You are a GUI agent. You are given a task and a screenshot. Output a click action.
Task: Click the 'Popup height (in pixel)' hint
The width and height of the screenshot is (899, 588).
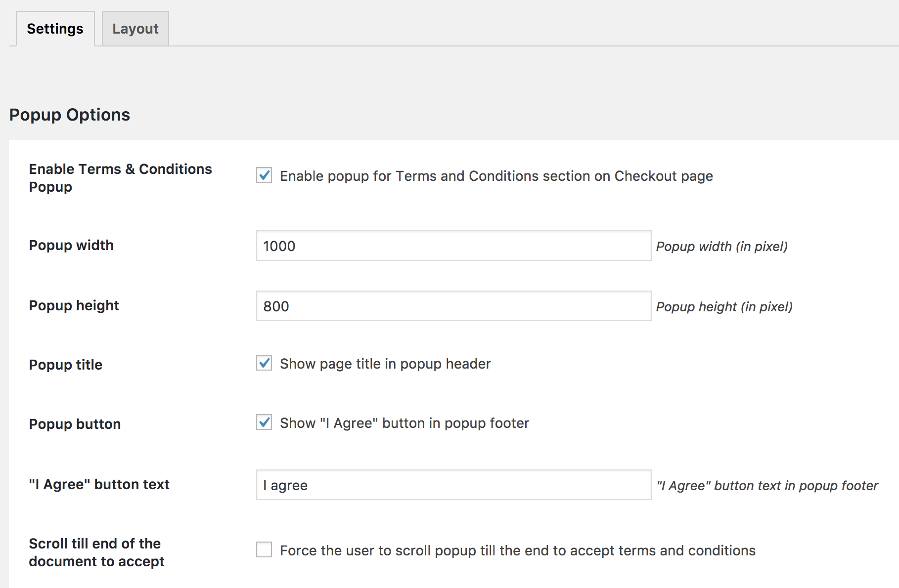pyautogui.click(x=724, y=307)
